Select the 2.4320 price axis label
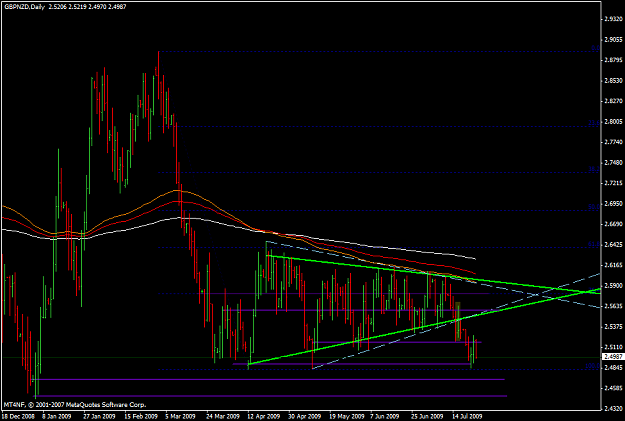 (613, 409)
